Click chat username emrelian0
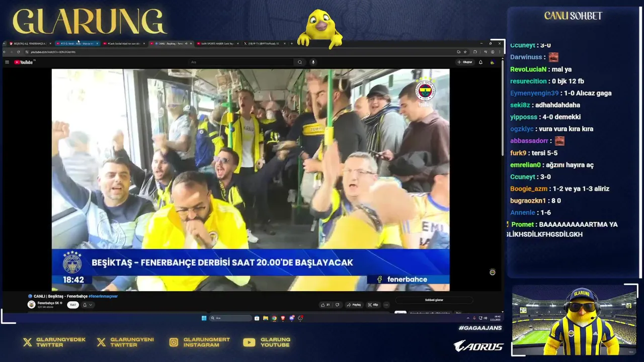This screenshot has height=362, width=644. coord(525,165)
